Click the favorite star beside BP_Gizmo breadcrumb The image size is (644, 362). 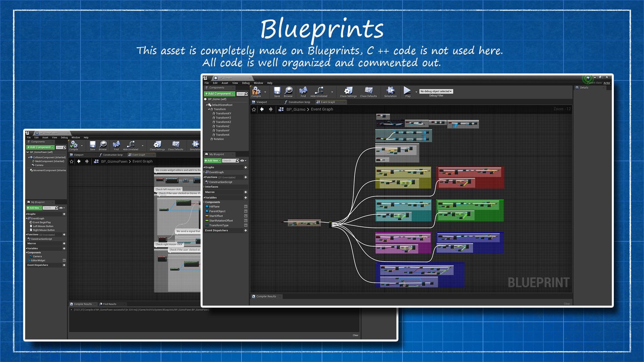click(254, 109)
